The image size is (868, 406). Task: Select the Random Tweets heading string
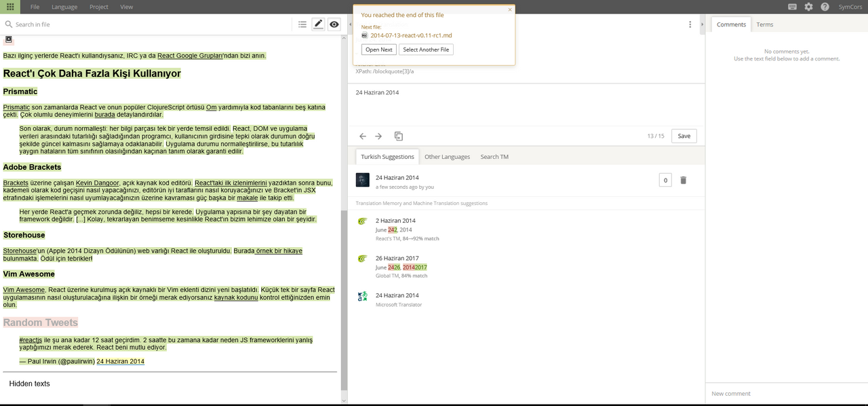click(41, 322)
